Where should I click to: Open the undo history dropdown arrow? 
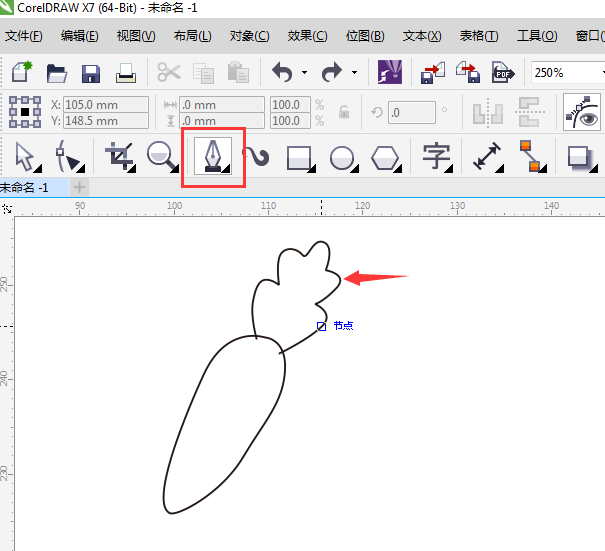pos(304,72)
